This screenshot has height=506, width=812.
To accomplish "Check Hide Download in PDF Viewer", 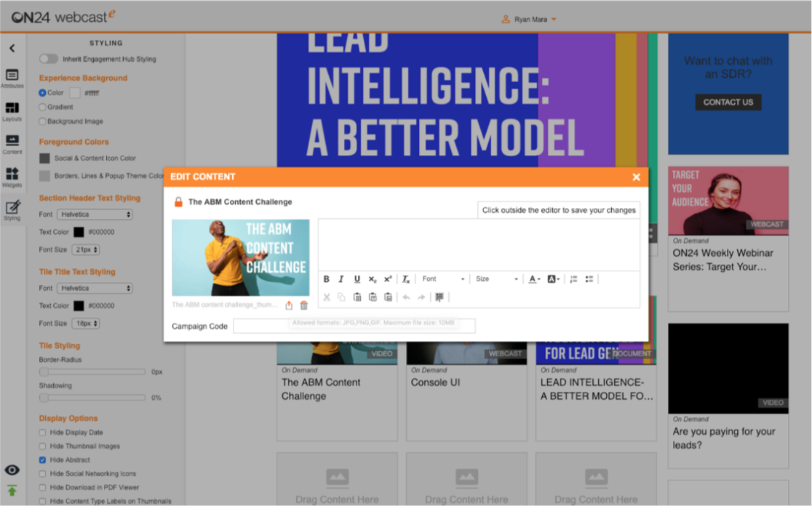I will click(x=42, y=487).
